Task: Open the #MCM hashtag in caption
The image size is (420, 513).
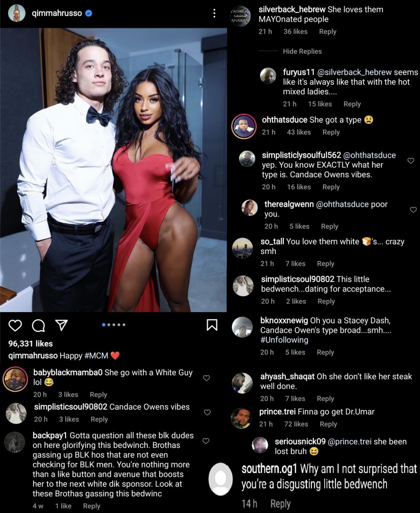Action: (x=96, y=356)
